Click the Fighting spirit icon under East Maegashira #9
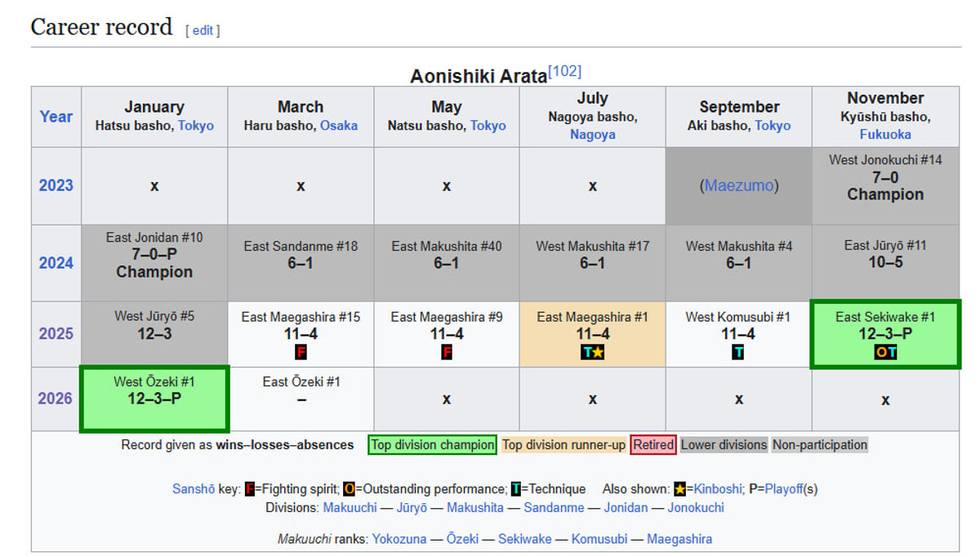 tap(447, 352)
